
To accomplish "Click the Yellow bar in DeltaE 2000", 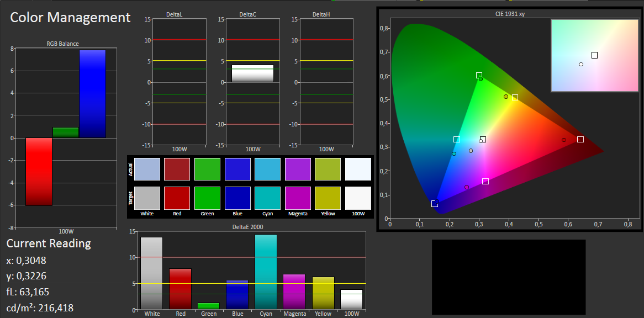I will coord(323,293).
